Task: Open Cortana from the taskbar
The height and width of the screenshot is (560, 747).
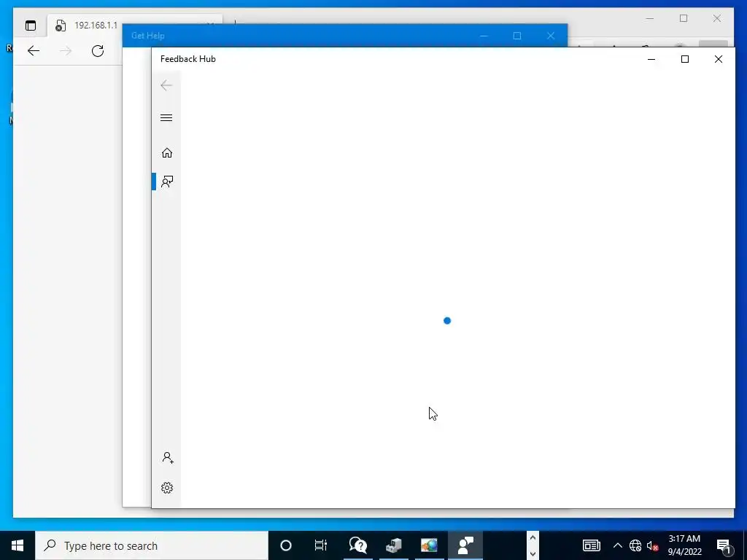Action: 286,545
